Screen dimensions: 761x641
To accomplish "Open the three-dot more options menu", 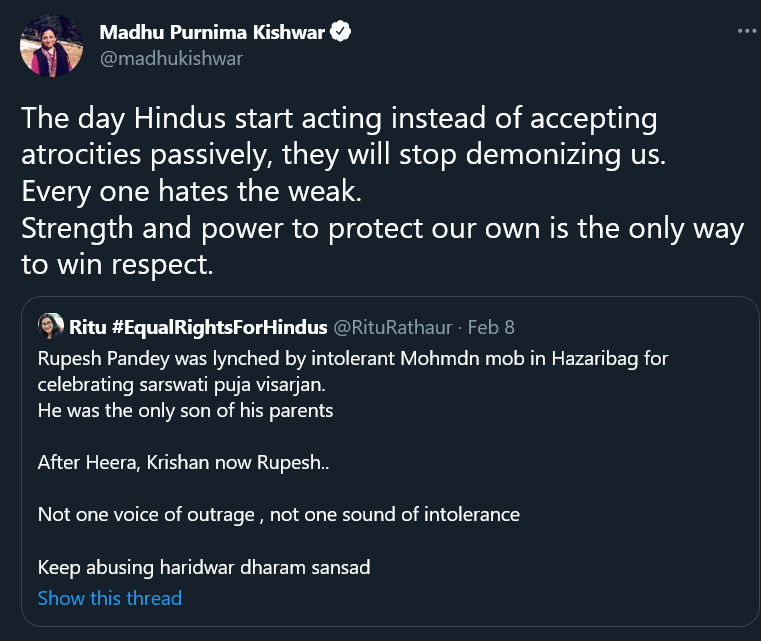I will pos(746,32).
